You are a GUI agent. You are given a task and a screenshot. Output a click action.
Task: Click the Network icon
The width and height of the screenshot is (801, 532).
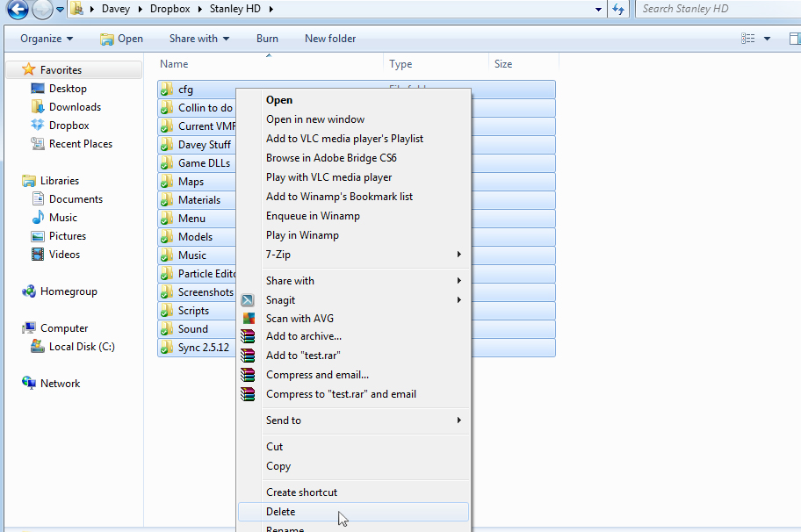29,383
